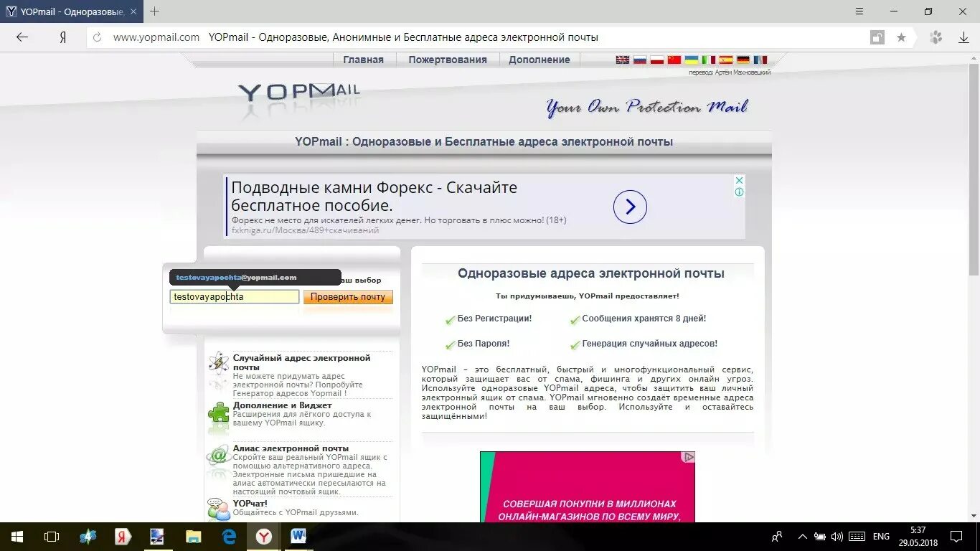Open Task View in taskbar
This screenshot has width=980, height=551.
[52, 537]
